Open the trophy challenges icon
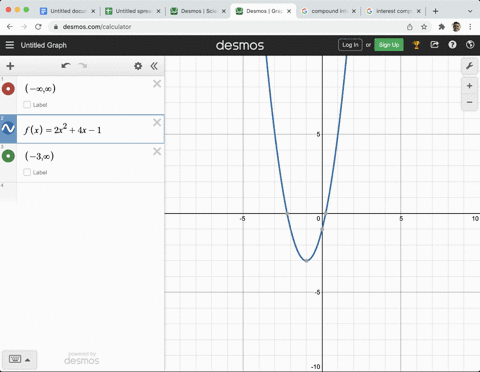The image size is (480, 372). pyautogui.click(x=416, y=45)
